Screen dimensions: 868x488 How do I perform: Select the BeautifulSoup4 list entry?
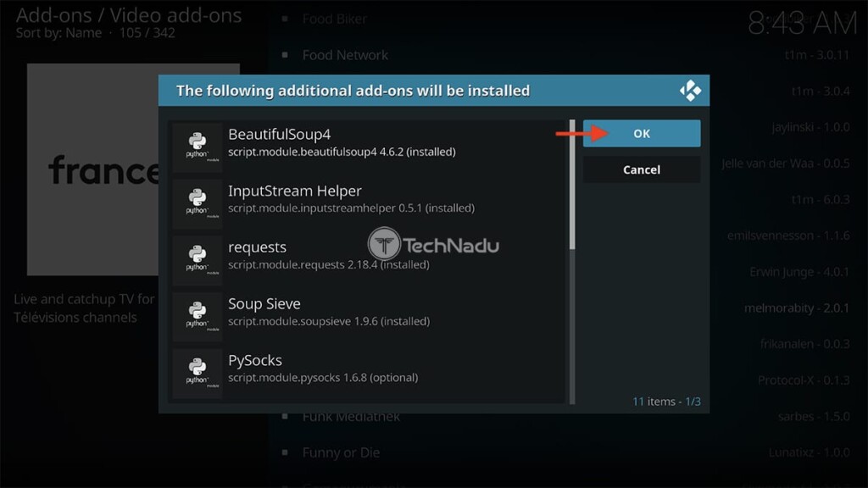point(367,147)
